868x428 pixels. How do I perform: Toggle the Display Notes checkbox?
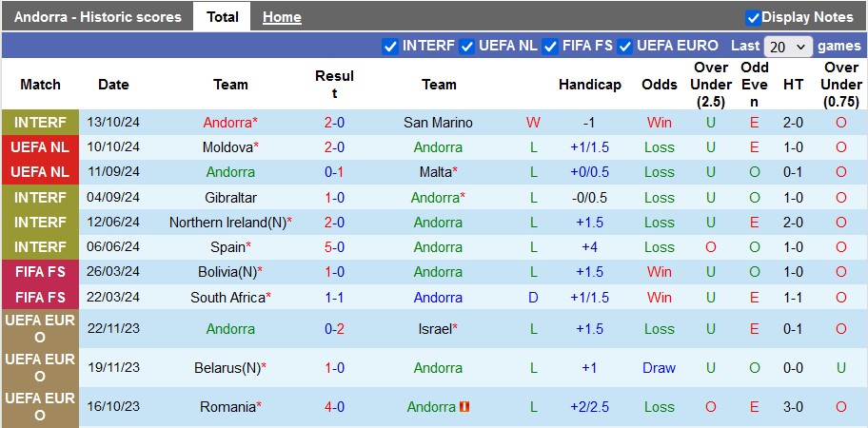pyautogui.click(x=753, y=17)
